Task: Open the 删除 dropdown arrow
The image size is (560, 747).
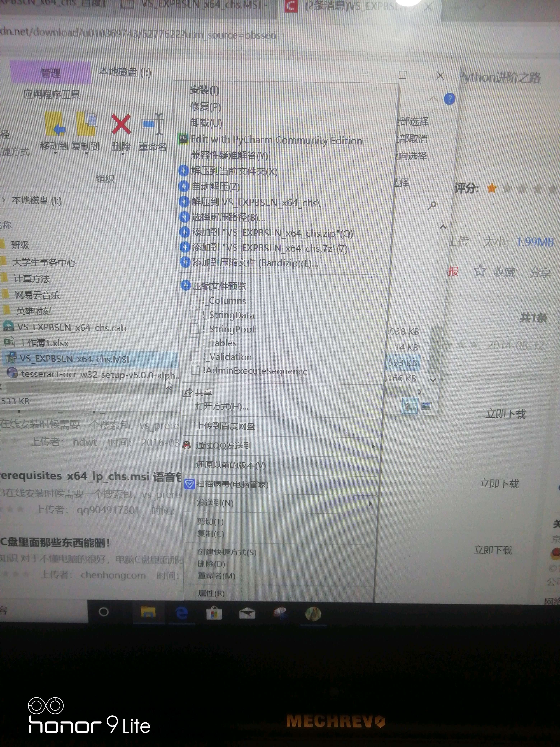Action: [x=123, y=154]
